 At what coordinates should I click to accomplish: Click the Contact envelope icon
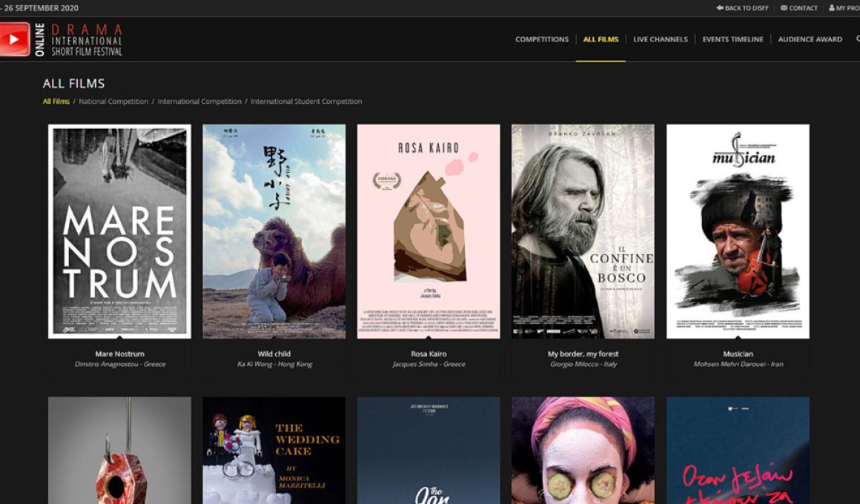(784, 8)
